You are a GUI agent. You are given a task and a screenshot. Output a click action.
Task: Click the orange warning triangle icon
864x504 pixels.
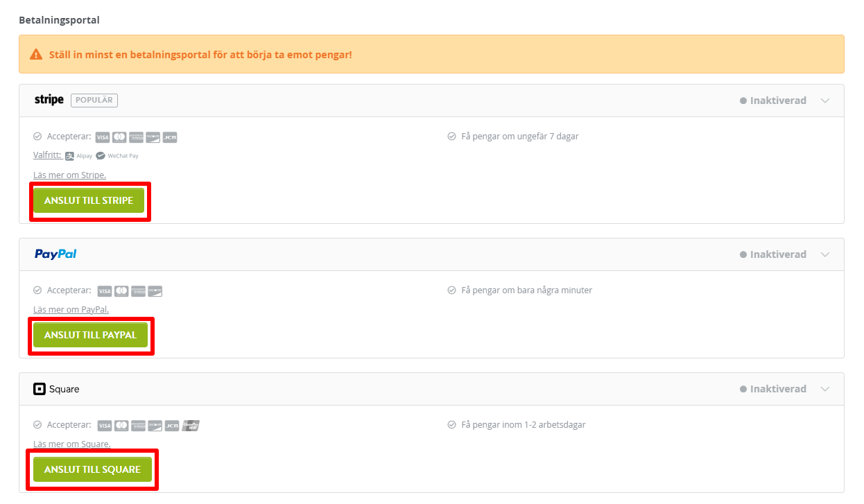[x=36, y=54]
